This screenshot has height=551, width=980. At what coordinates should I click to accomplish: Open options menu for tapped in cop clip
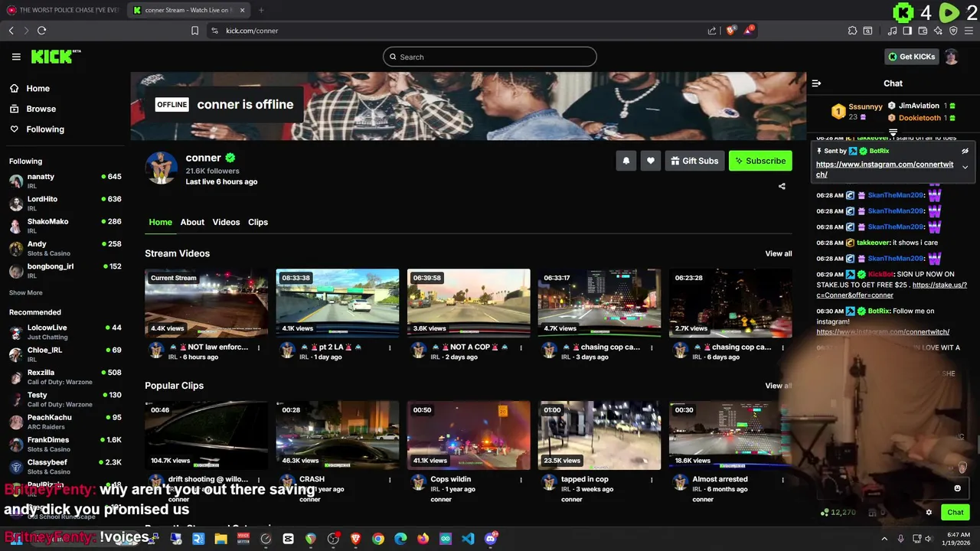(x=652, y=480)
